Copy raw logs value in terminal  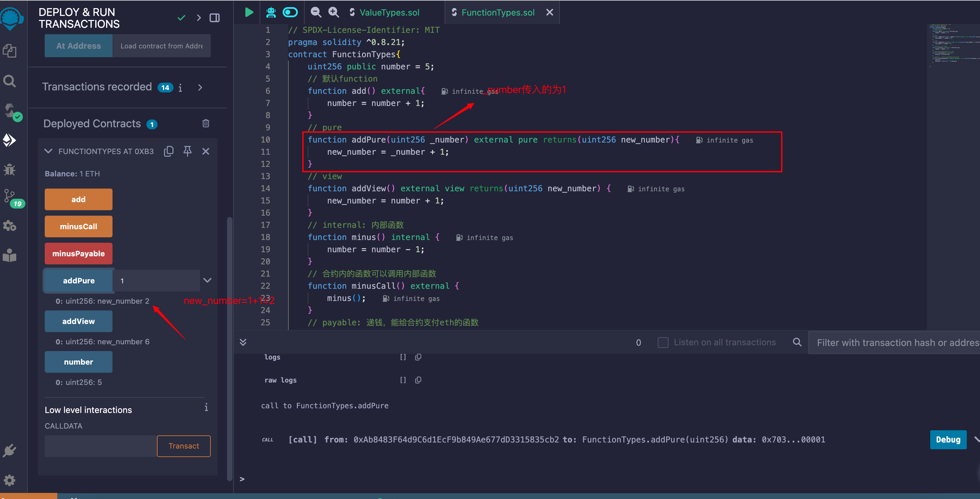[x=418, y=380]
